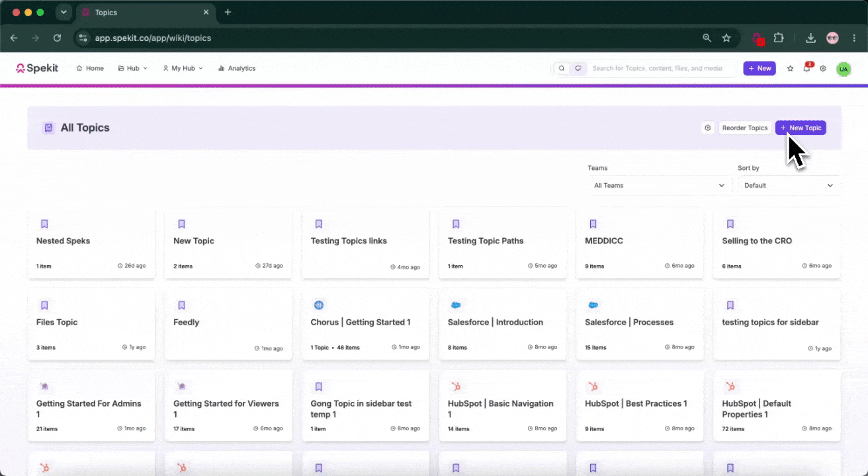
Task: Click the HubSpot icon on Basic Navigation card
Action: point(456,387)
